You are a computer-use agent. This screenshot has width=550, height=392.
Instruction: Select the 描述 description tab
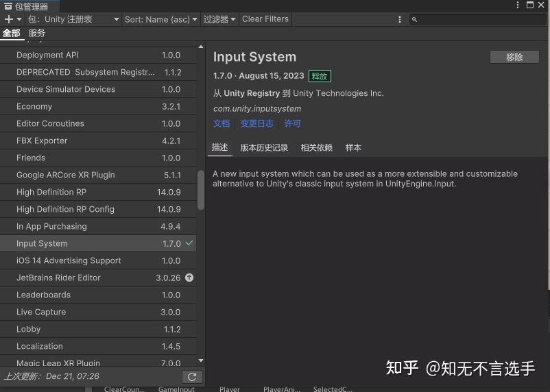(220, 147)
